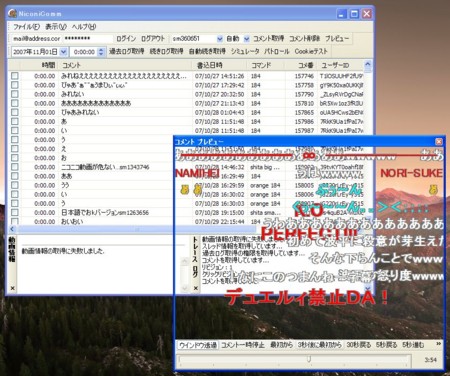Launch the シミュレータ tool
This screenshot has height=376, width=450.
pyautogui.click(x=245, y=51)
